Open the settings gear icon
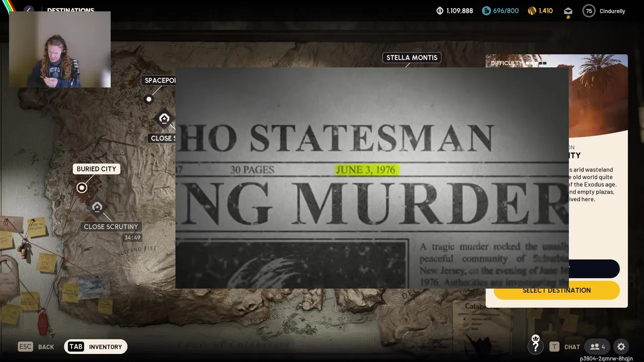Viewport: 644px width, 362px height. (621, 347)
